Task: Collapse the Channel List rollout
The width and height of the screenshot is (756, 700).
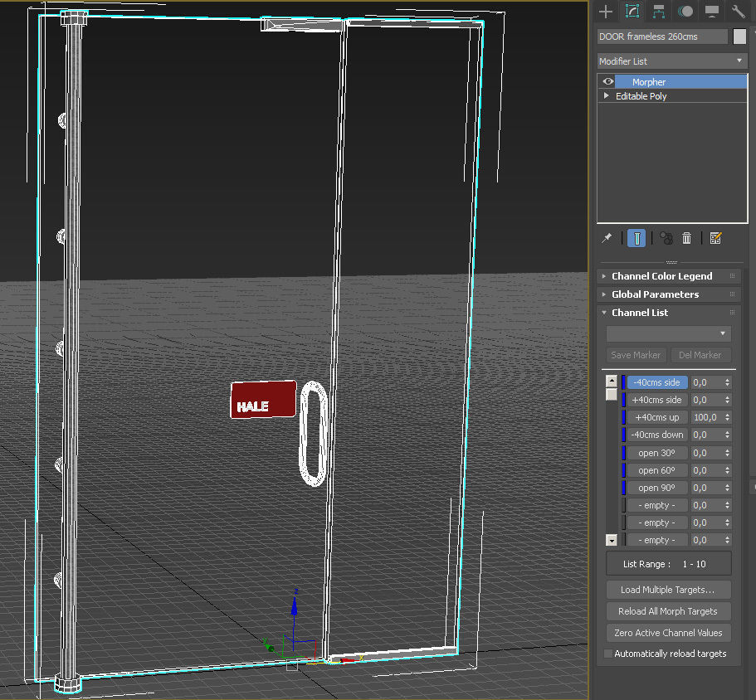Action: [639, 313]
